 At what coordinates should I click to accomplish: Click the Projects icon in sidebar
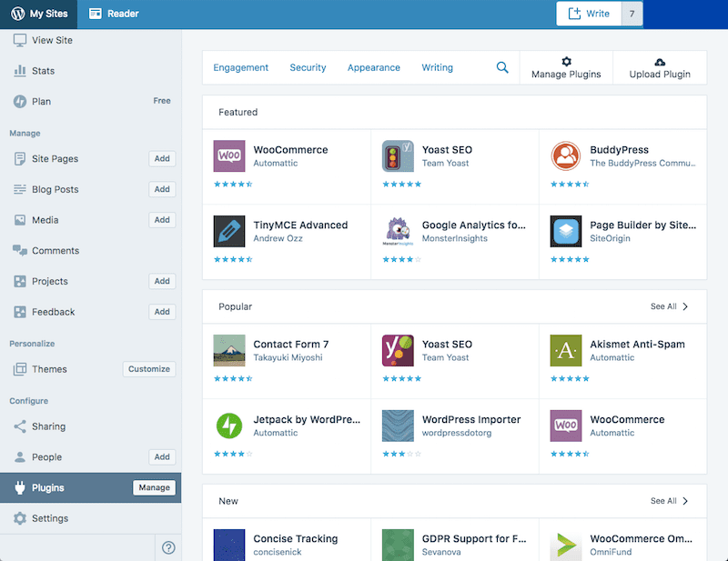click(20, 281)
